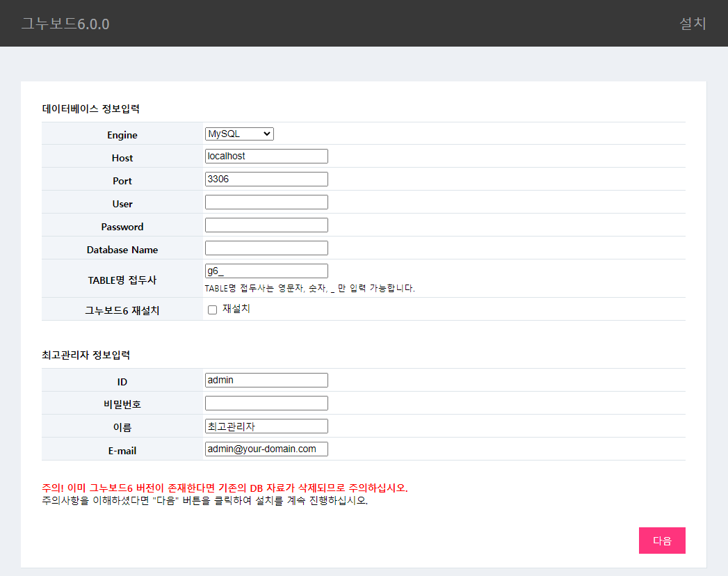
Task: Click the Database Name input field
Action: [266, 248]
